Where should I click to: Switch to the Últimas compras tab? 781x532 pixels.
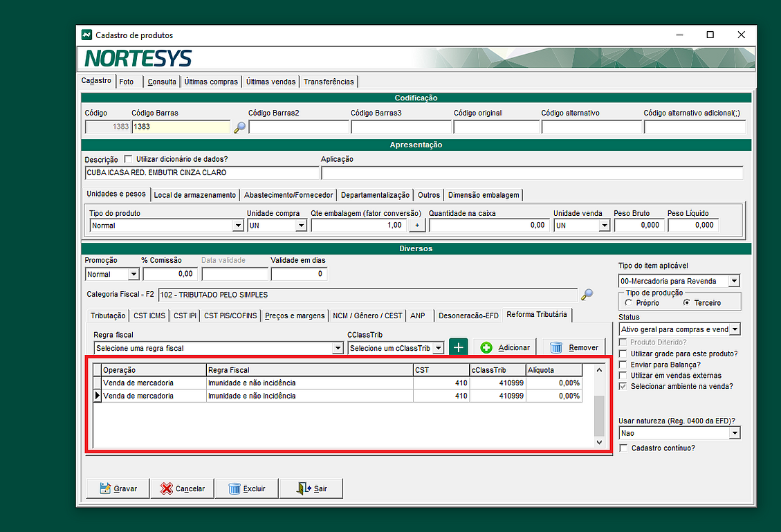pyautogui.click(x=211, y=82)
